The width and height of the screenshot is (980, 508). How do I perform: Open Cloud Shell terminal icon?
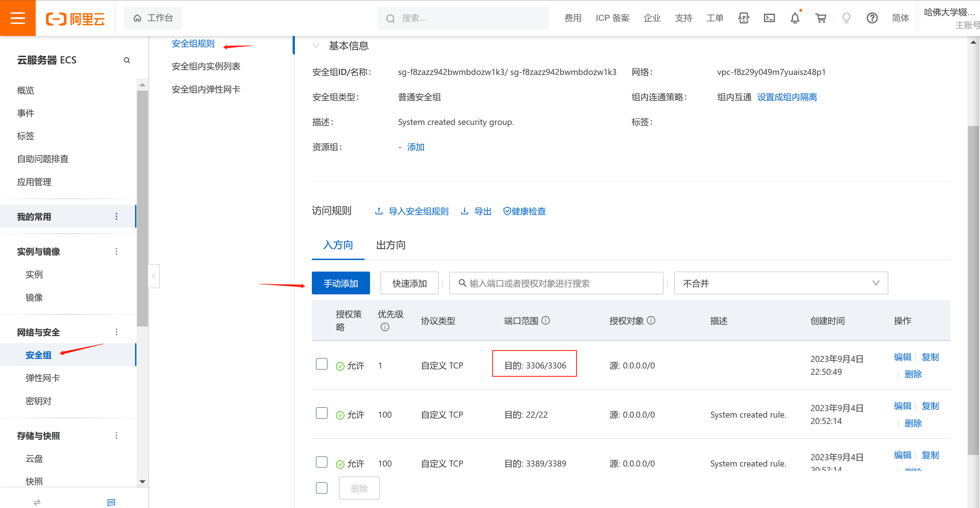769,18
